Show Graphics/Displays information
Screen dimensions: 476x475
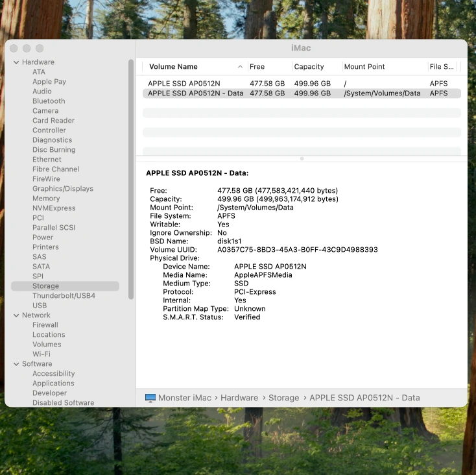[63, 189]
